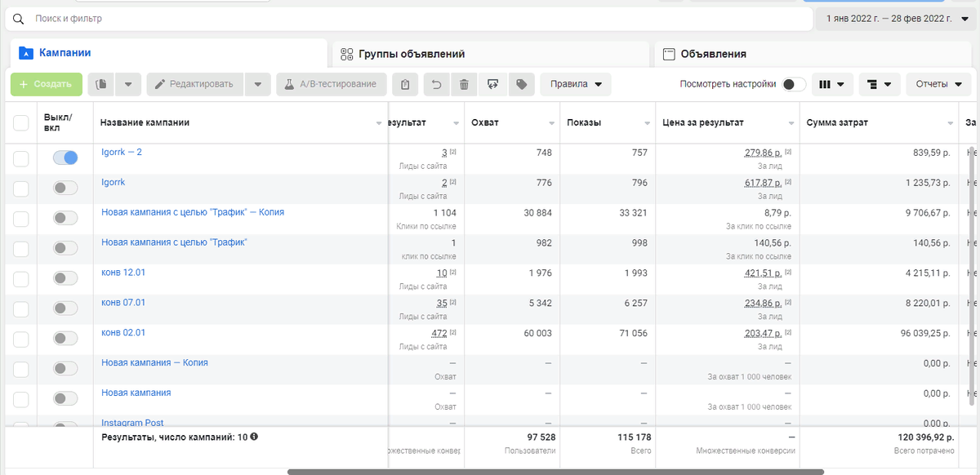Screen dimensions: 980x475
Task: Open the date range dropdown
Action: (x=897, y=18)
